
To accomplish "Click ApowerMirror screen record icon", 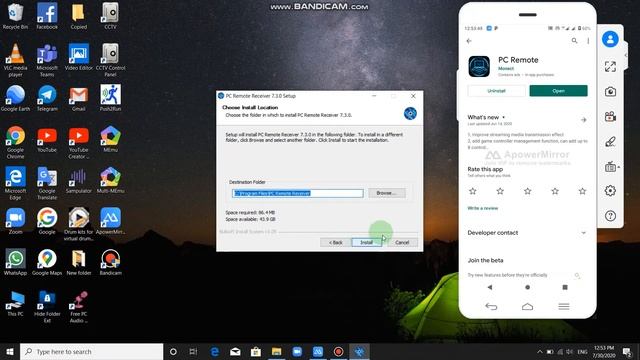I will pyautogui.click(x=610, y=117).
